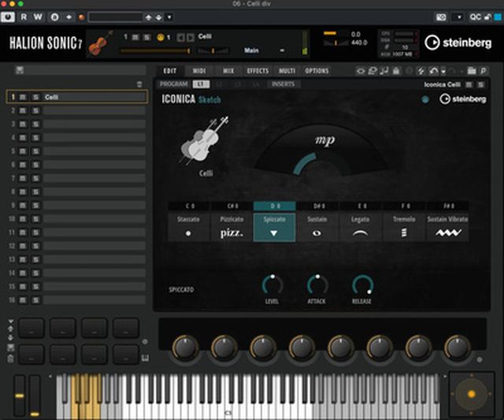Screen dimensions: 504x420
Task: Shift keyboard range left arrow
Action: (50, 376)
